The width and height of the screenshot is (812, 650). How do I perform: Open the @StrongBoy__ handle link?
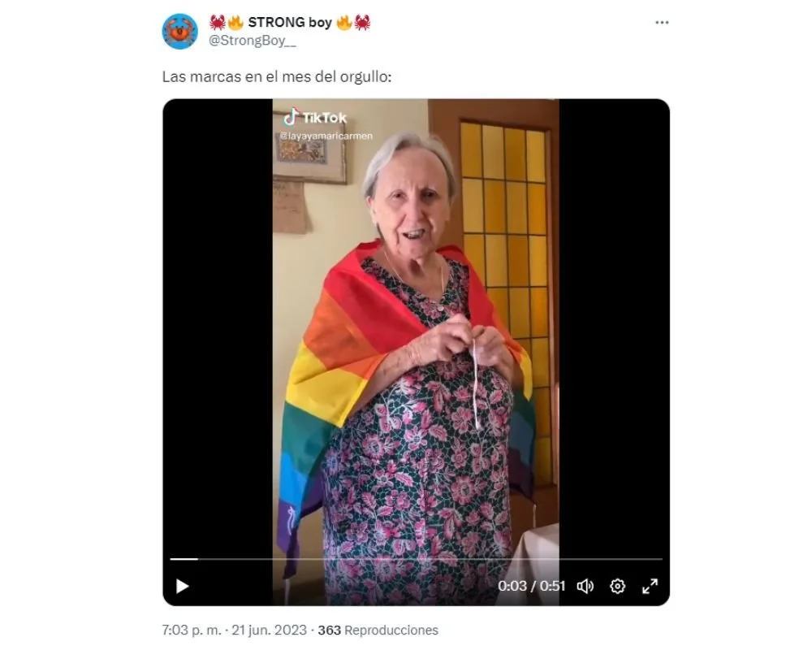253,41
